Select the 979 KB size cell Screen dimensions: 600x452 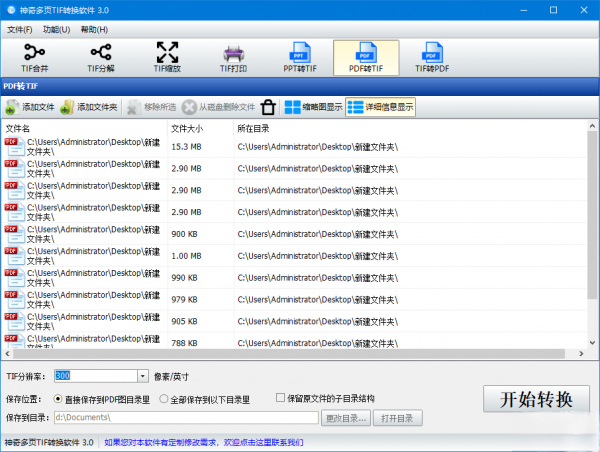coord(184,300)
